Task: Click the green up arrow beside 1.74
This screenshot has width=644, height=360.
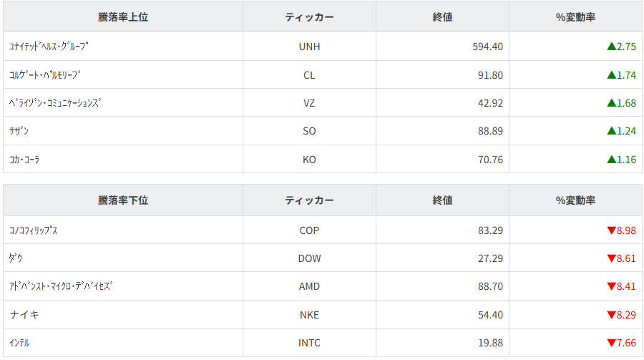Action: tap(611, 74)
